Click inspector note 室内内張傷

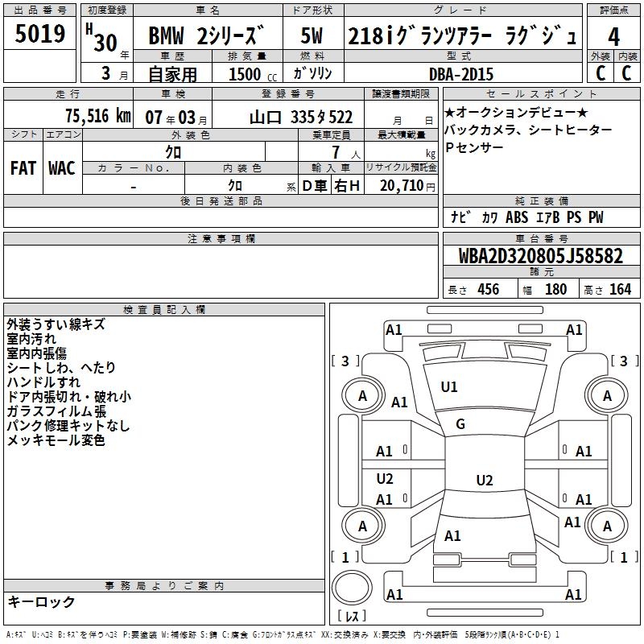tap(36, 353)
